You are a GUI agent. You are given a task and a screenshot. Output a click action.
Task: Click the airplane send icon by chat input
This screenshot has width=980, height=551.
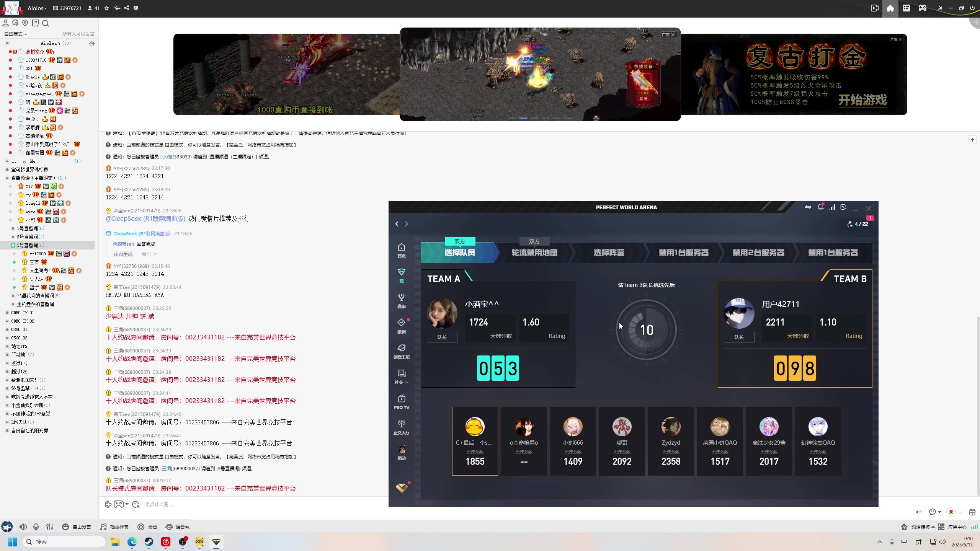tap(108, 504)
